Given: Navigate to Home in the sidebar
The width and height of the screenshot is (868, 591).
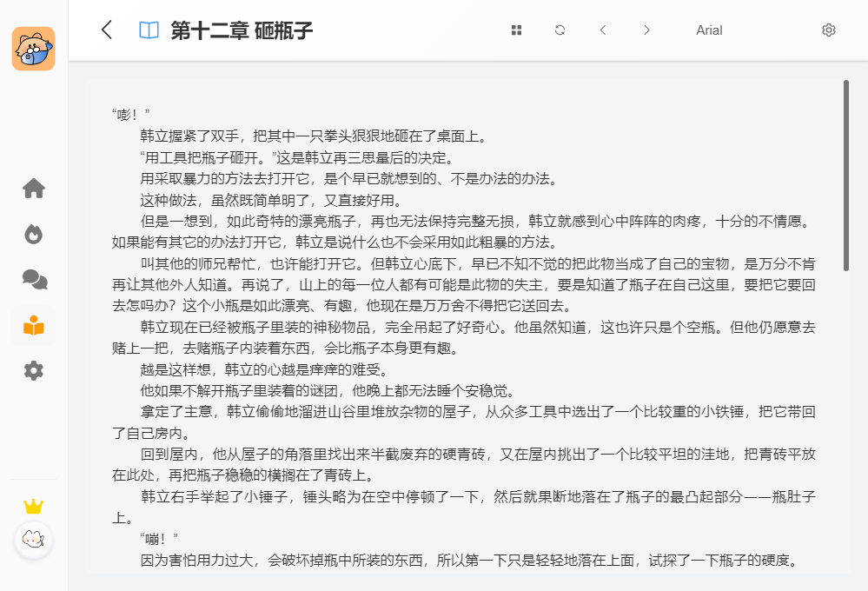Looking at the screenshot, I should pyautogui.click(x=34, y=188).
